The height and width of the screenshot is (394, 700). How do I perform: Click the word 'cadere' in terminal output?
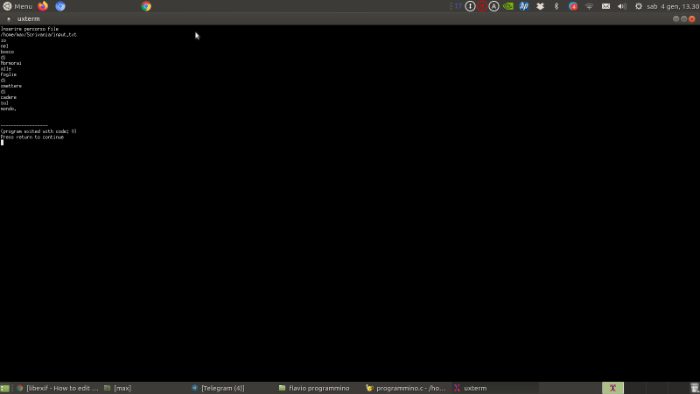8,97
